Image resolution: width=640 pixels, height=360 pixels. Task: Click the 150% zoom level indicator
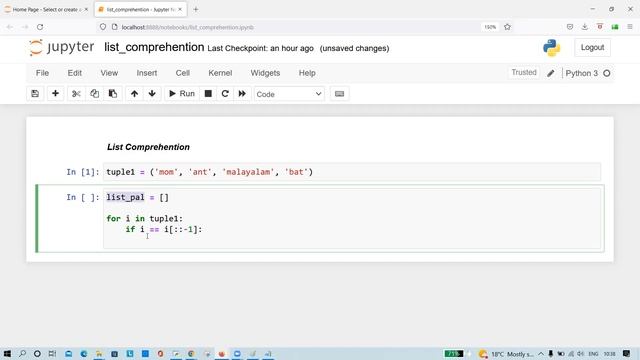(490, 27)
